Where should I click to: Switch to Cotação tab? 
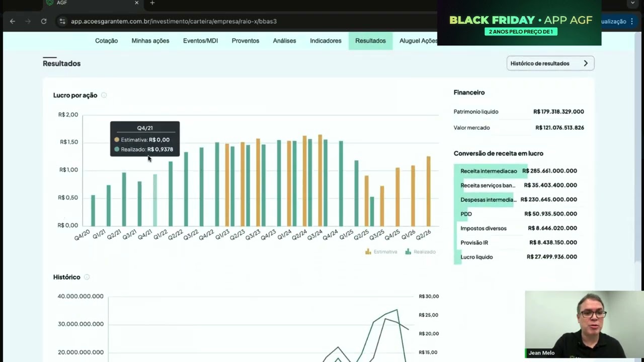(x=106, y=41)
